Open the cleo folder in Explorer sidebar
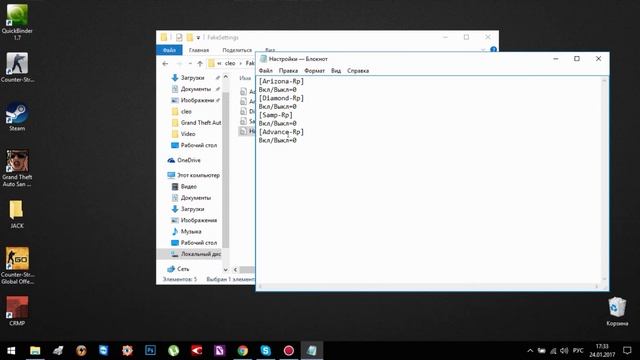640x360 pixels. [186, 111]
